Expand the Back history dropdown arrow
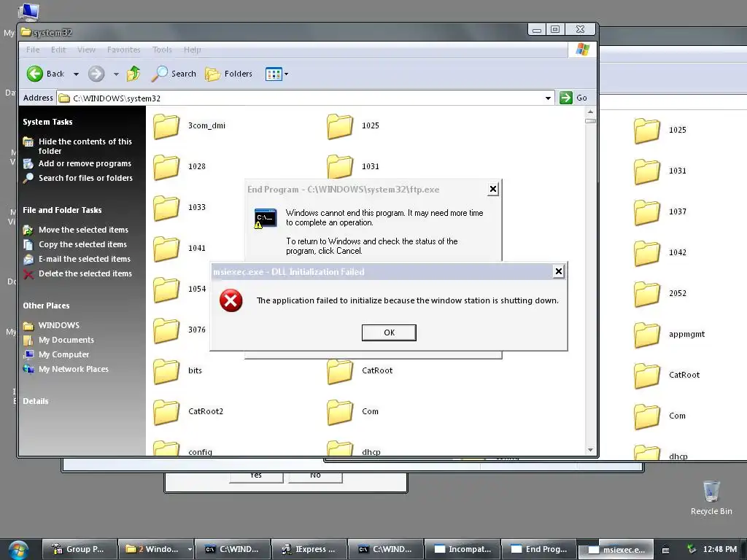Image resolution: width=747 pixels, height=560 pixels. (76, 74)
